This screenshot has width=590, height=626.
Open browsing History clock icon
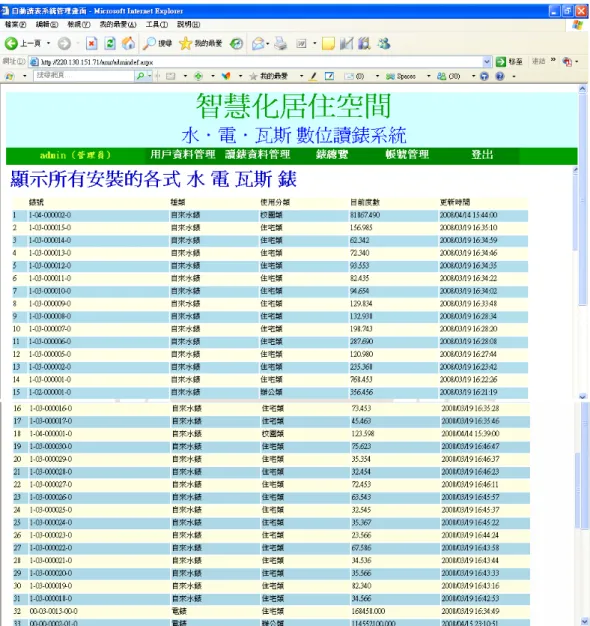(236, 44)
